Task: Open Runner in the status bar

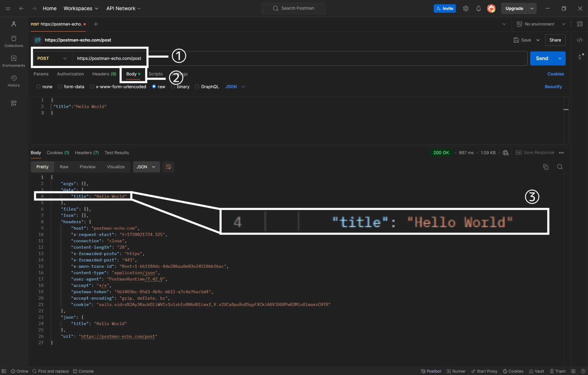Action: coord(456,371)
